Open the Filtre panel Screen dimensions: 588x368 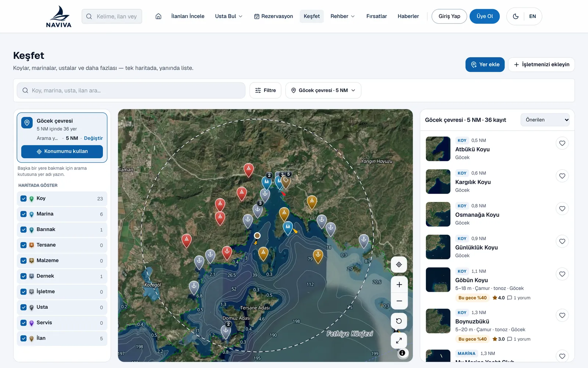point(265,90)
